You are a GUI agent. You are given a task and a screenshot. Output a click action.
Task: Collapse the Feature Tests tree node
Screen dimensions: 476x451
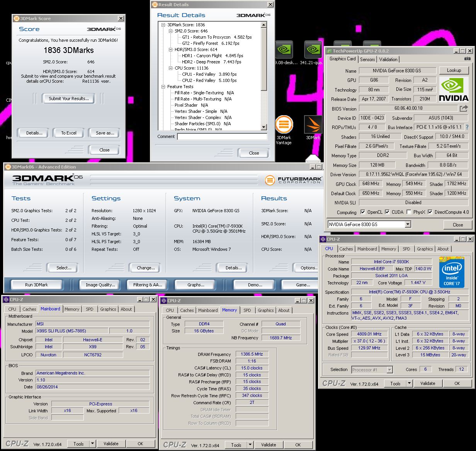(x=163, y=87)
